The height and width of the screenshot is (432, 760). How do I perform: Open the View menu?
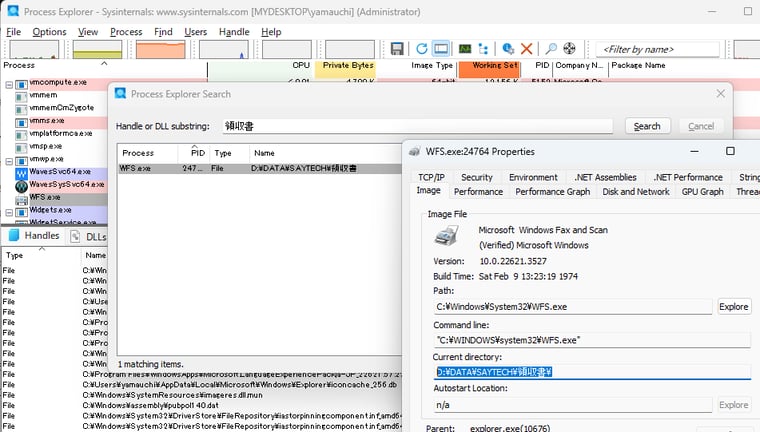pyautogui.click(x=88, y=32)
